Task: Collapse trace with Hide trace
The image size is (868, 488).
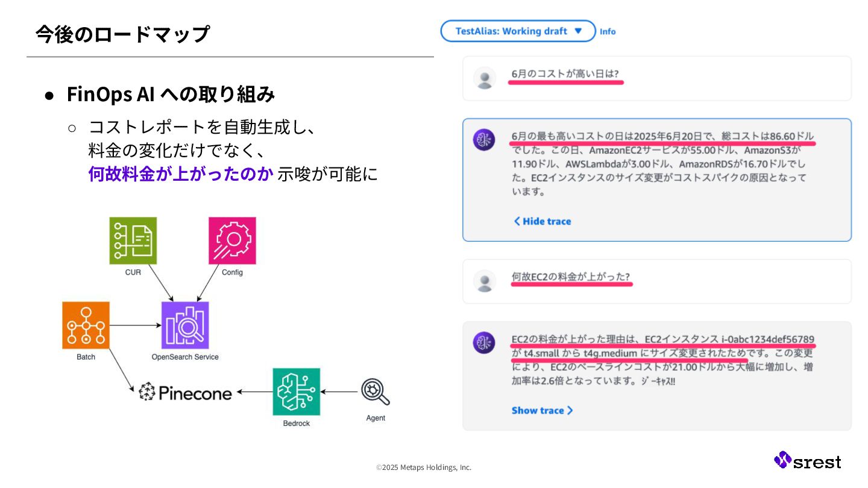Action: 542,221
